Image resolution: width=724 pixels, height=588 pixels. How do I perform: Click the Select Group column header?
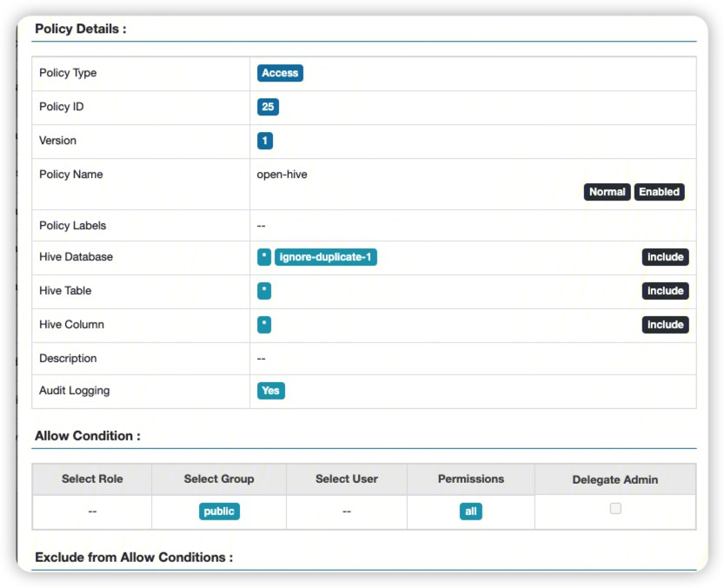(219, 479)
